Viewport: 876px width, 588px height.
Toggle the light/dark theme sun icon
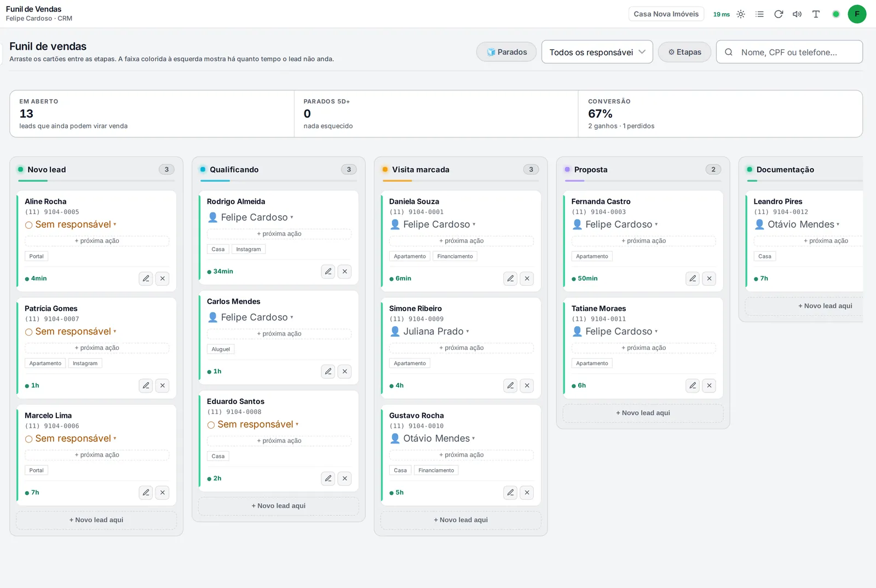741,14
